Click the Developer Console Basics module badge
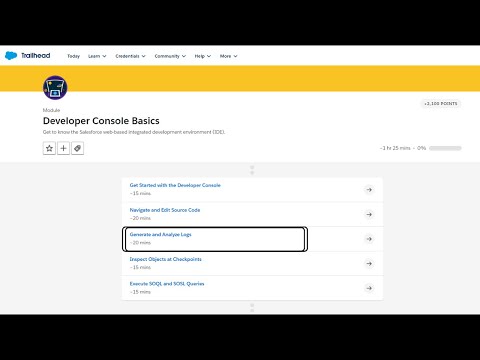 [x=55, y=88]
